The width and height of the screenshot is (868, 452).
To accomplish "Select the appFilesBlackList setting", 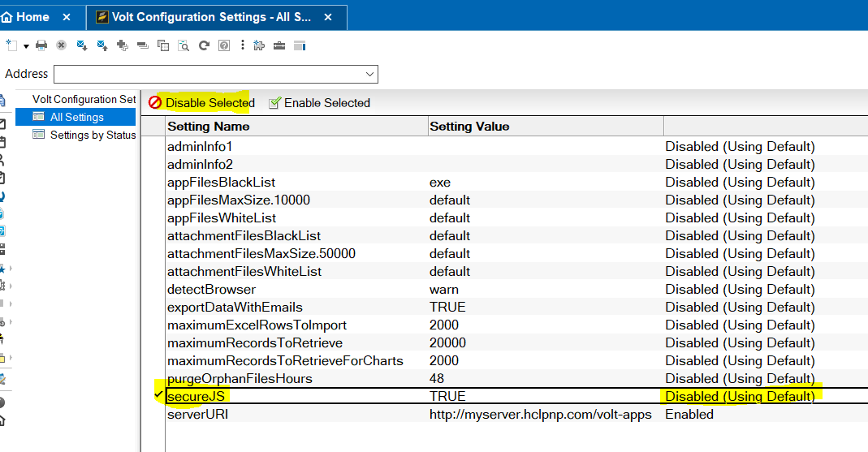I will tap(221, 182).
